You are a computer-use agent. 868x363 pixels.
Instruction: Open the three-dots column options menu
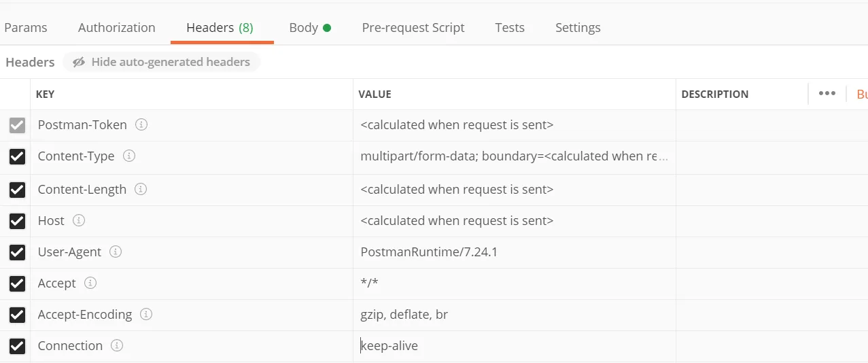pyautogui.click(x=827, y=94)
